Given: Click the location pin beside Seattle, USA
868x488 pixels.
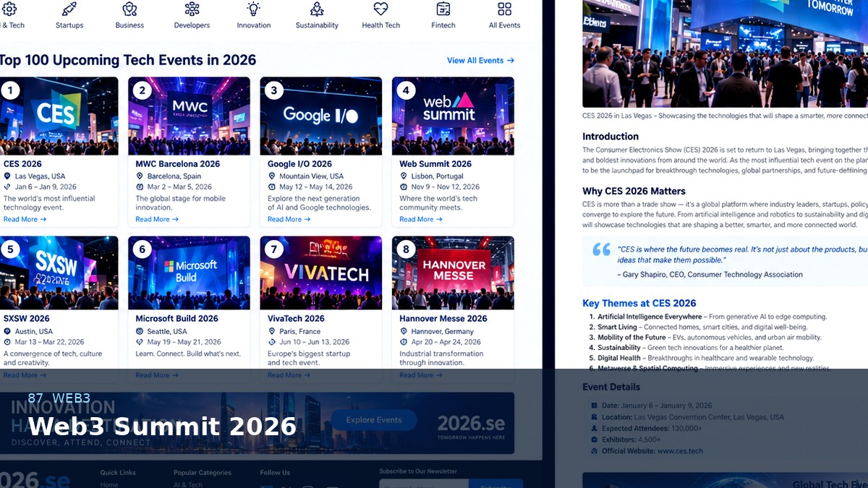Looking at the screenshot, I should coord(140,331).
